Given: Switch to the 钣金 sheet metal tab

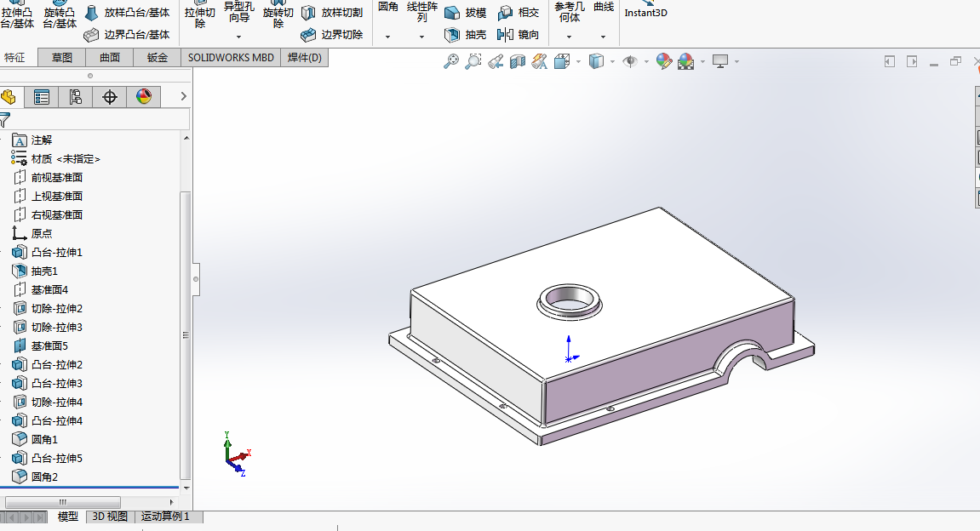Looking at the screenshot, I should point(157,58).
